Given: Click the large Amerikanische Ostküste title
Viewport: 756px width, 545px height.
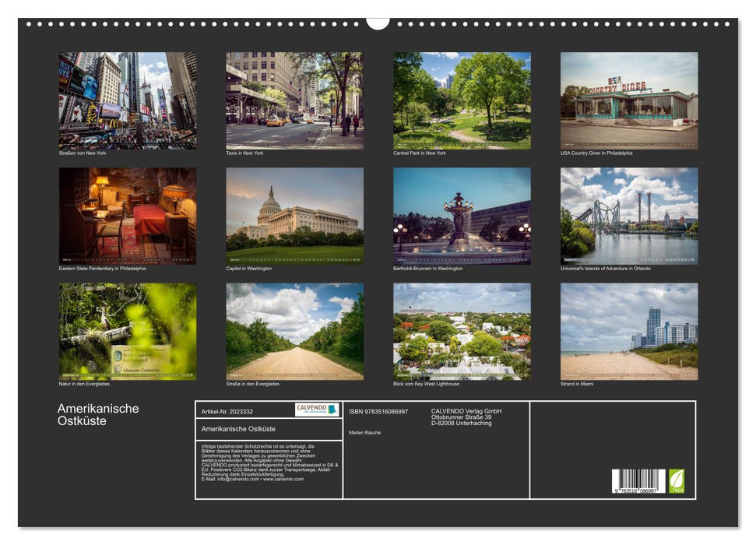Looking at the screenshot, I should [98, 415].
